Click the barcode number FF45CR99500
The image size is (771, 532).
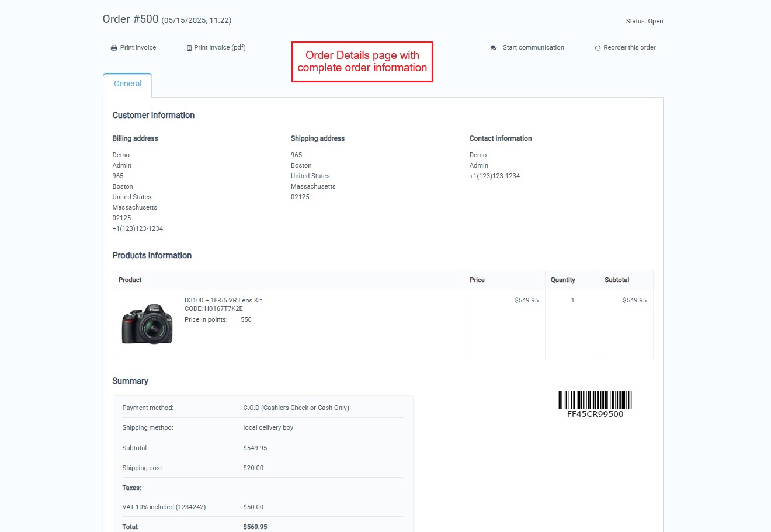[x=595, y=414]
